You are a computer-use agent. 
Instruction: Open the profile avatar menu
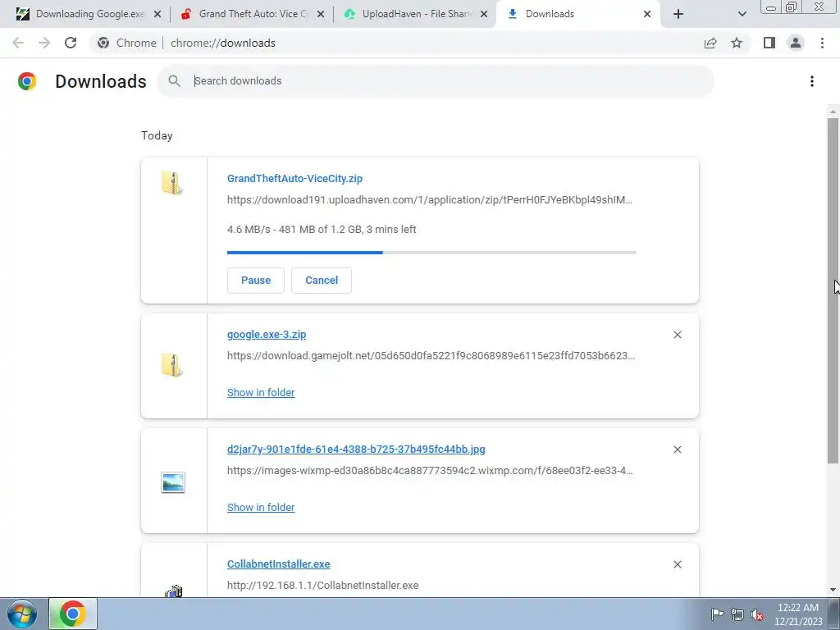click(x=796, y=43)
